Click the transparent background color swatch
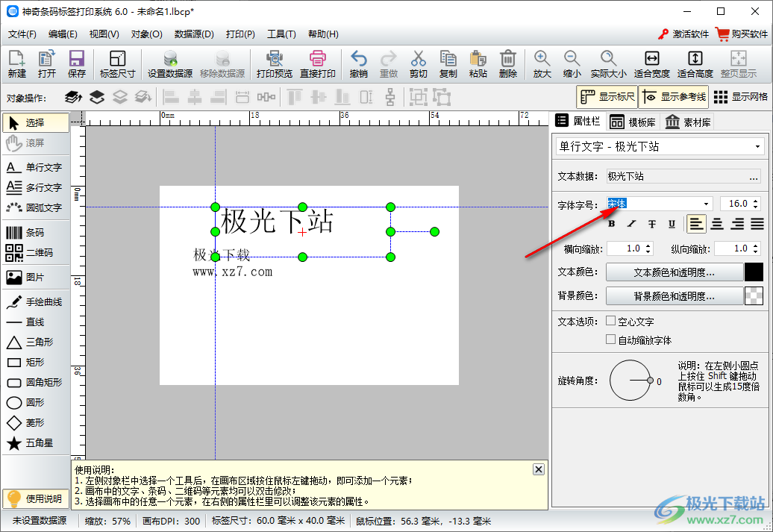Viewport: 773px width, 532px height. 754,295
